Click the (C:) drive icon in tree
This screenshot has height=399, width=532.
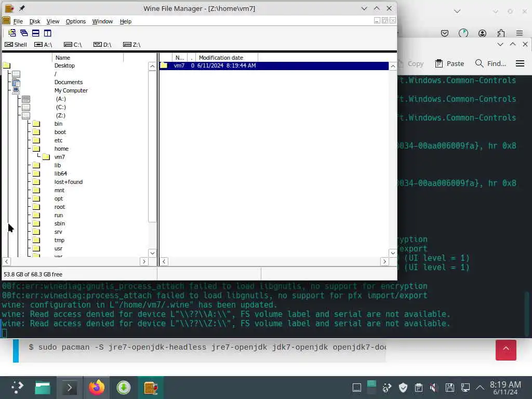[x=26, y=107]
